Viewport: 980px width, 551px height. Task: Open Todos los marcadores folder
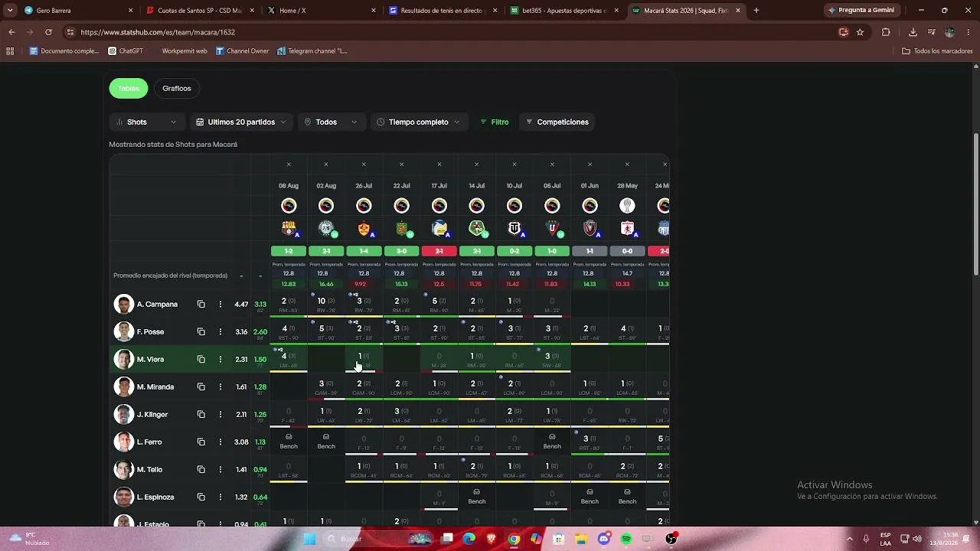point(937,51)
